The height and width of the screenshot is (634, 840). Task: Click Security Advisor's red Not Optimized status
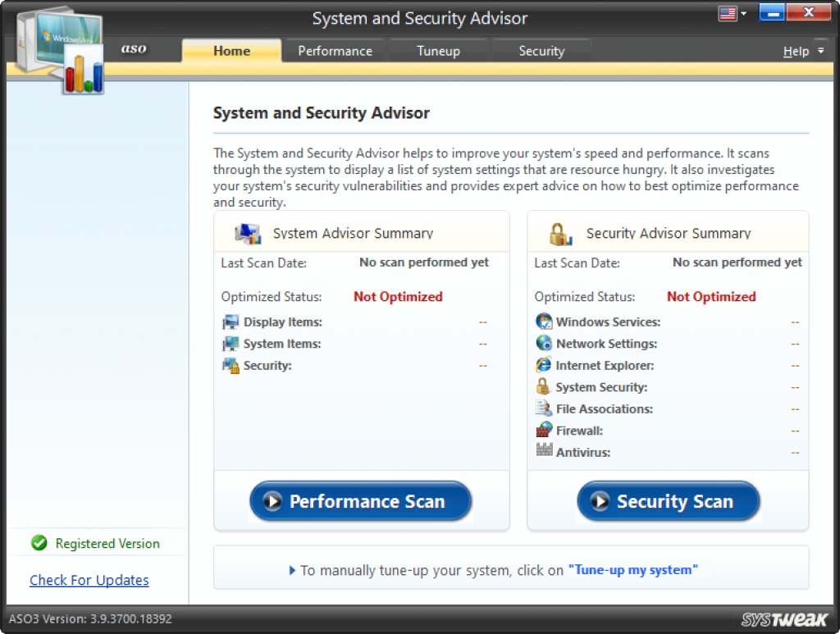[x=711, y=297]
